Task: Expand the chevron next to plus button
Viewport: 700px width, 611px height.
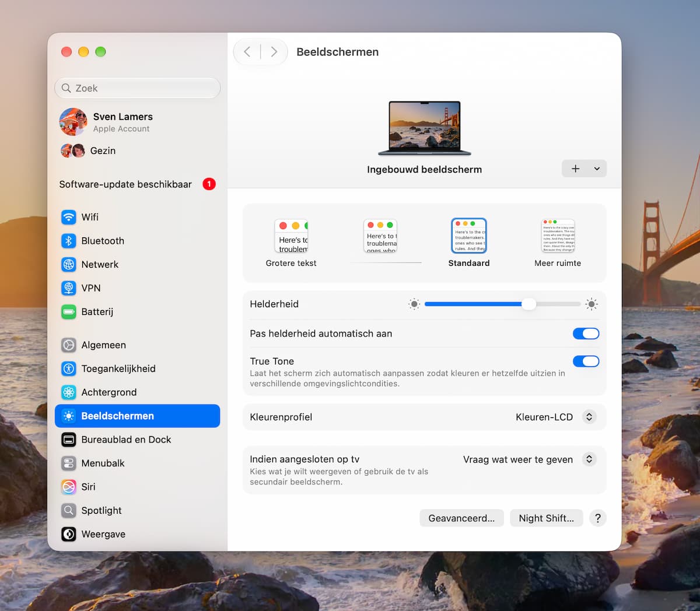Action: [597, 169]
